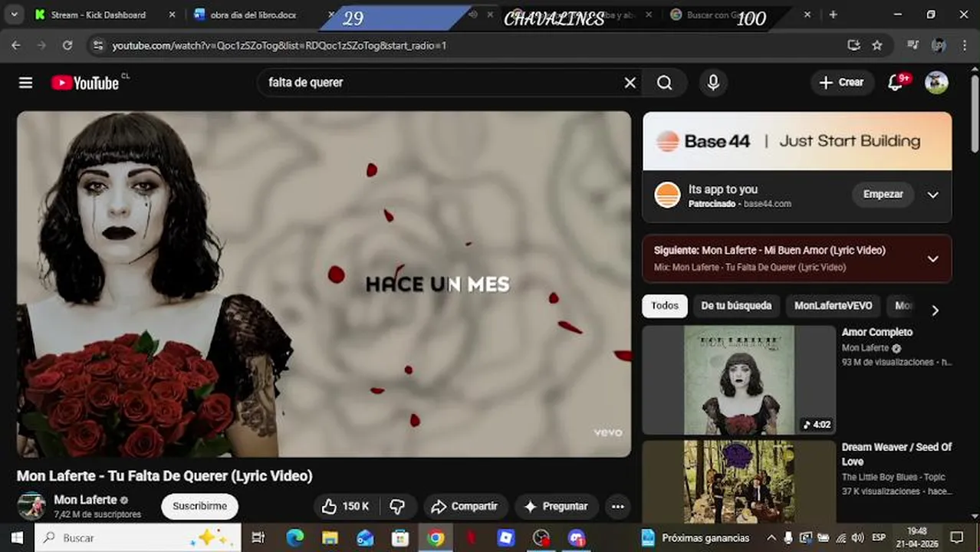
Task: Click the Windows Buscar search box
Action: (x=138, y=538)
